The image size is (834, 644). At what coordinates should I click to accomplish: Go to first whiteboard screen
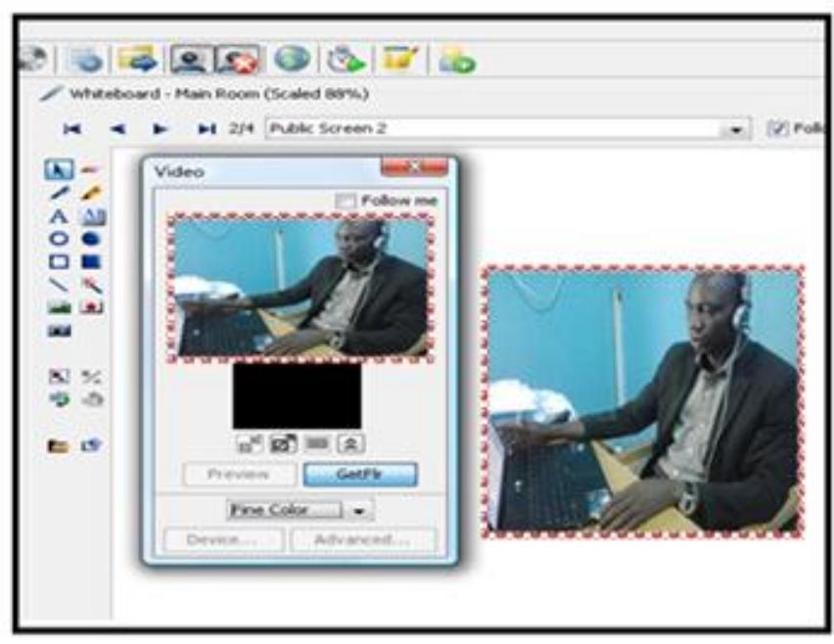[x=72, y=128]
